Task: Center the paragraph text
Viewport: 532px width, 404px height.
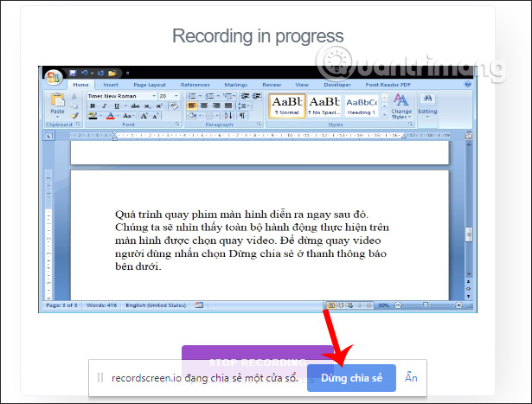Action: pyautogui.click(x=204, y=106)
